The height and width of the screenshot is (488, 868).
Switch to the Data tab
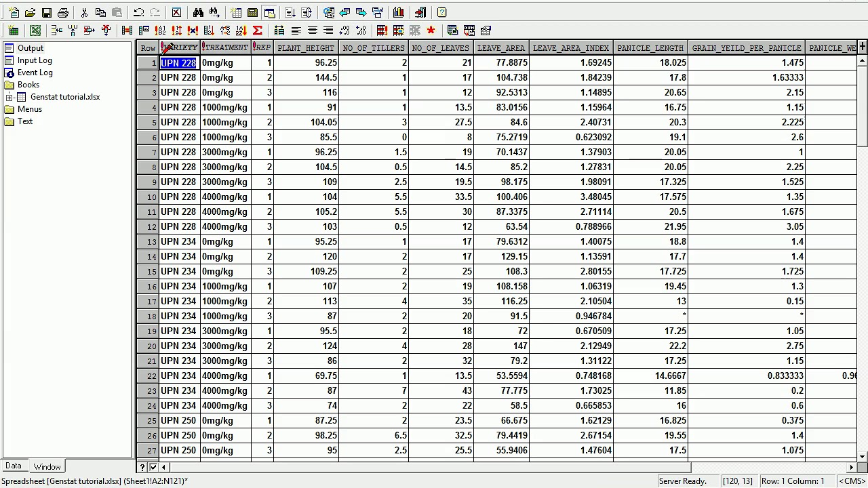[14, 466]
